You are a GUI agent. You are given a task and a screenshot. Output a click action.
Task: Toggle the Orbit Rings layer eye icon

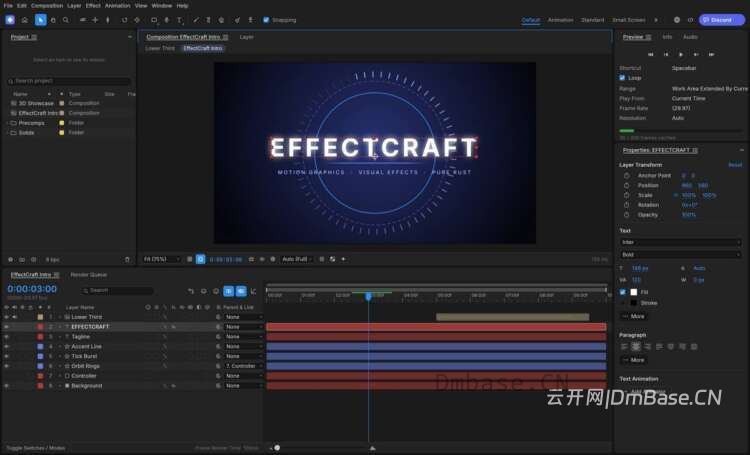tap(6, 366)
